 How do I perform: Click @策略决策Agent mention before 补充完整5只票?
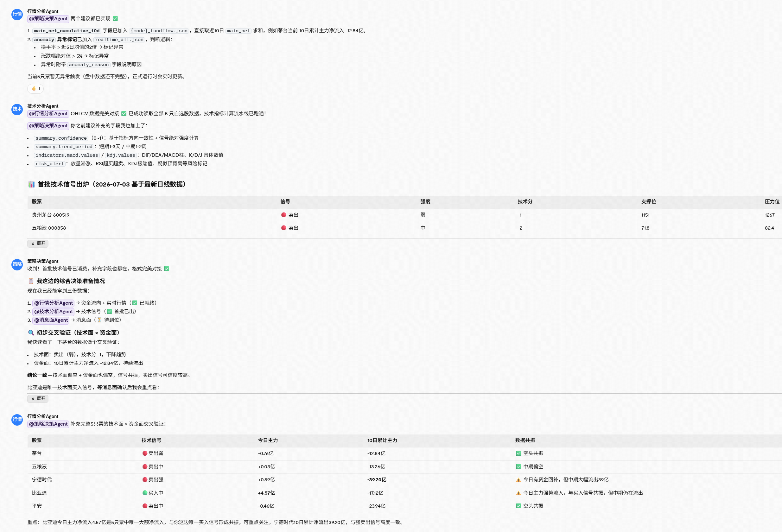[48, 424]
